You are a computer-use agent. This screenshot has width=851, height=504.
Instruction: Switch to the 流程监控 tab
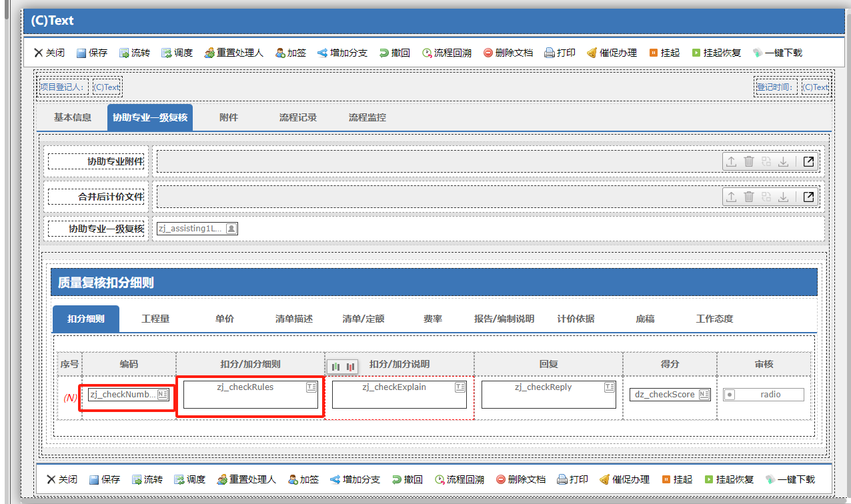click(x=367, y=117)
